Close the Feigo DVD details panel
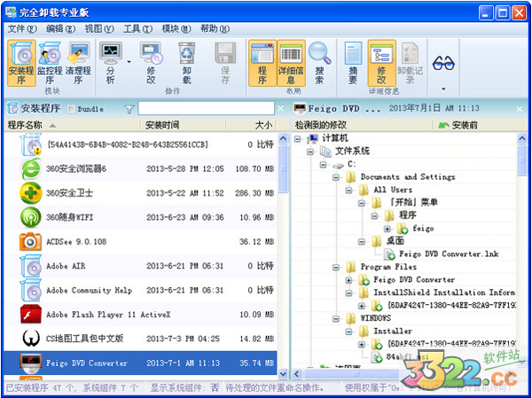 coord(520,109)
